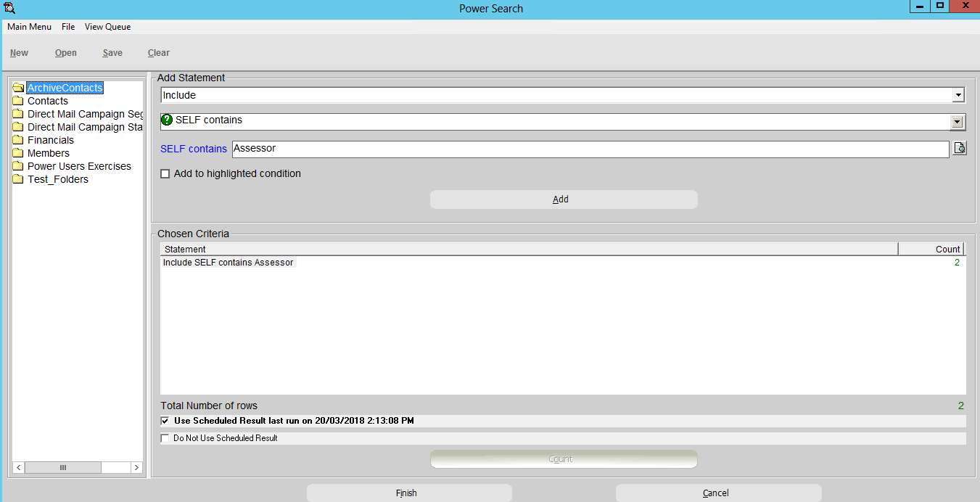Select the Include SELF contains Assessor row
Image resolution: width=980 pixels, height=502 pixels.
tap(228, 263)
